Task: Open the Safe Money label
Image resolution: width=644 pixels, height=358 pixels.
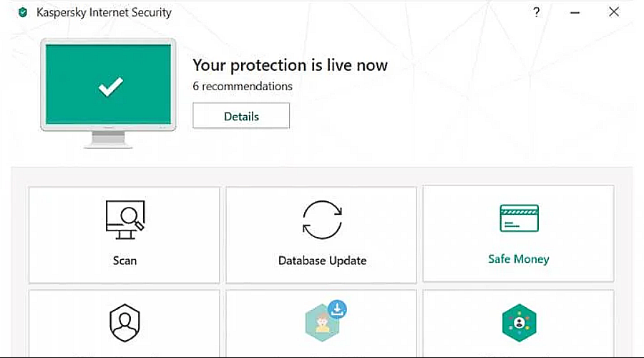Action: (519, 259)
